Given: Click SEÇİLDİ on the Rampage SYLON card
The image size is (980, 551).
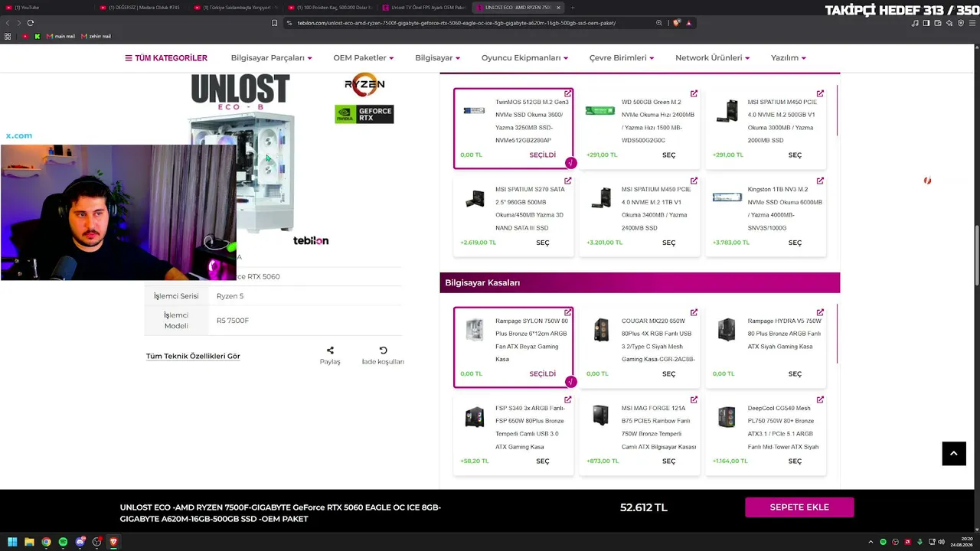Looking at the screenshot, I should click(543, 374).
